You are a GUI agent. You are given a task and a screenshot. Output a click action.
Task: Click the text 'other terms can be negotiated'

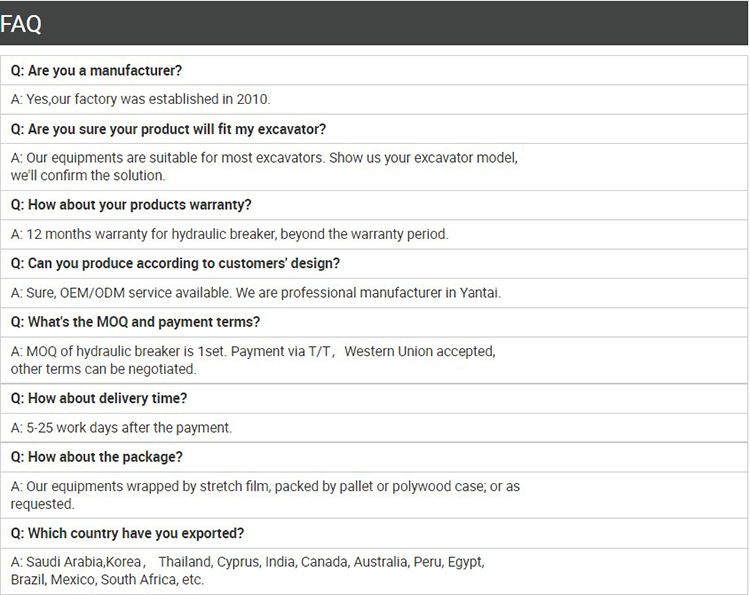point(103,369)
